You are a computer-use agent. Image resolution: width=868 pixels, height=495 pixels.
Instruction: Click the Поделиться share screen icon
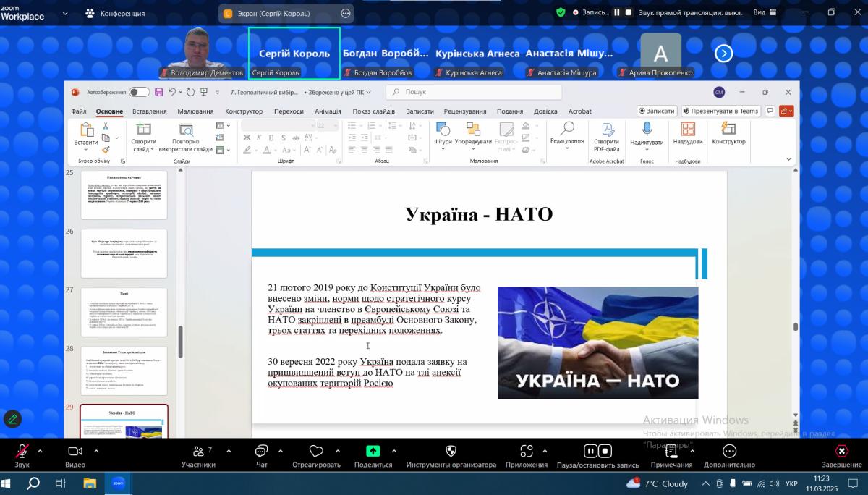point(373,452)
